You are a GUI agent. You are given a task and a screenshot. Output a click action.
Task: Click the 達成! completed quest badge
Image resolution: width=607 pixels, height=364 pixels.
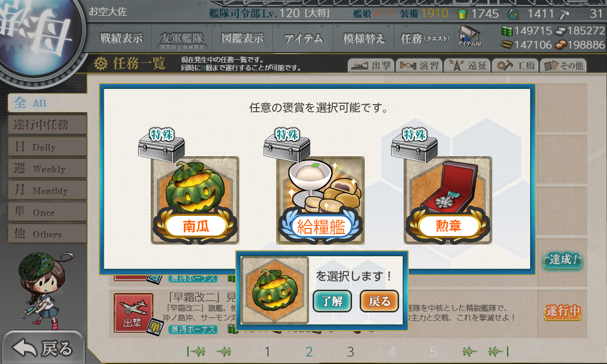pyautogui.click(x=562, y=261)
